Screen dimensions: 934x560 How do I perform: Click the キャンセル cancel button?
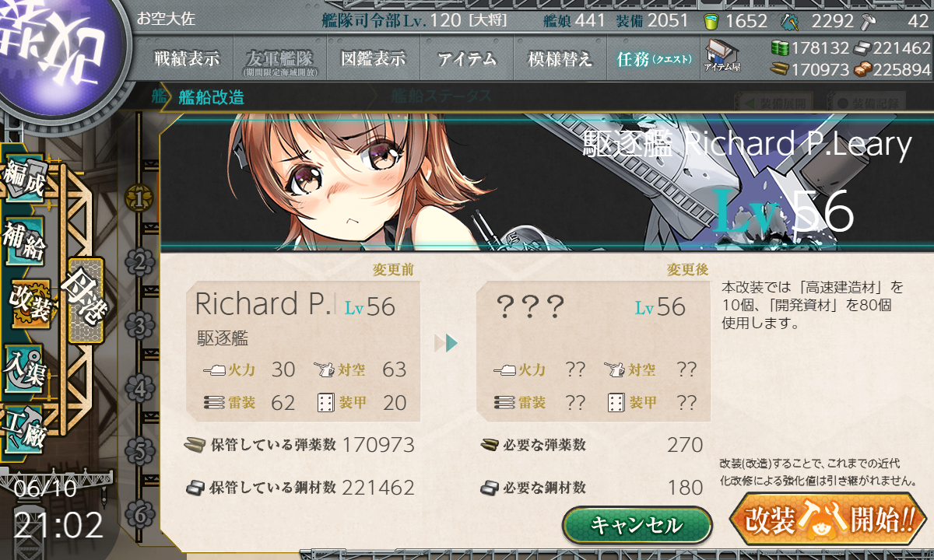point(637,525)
